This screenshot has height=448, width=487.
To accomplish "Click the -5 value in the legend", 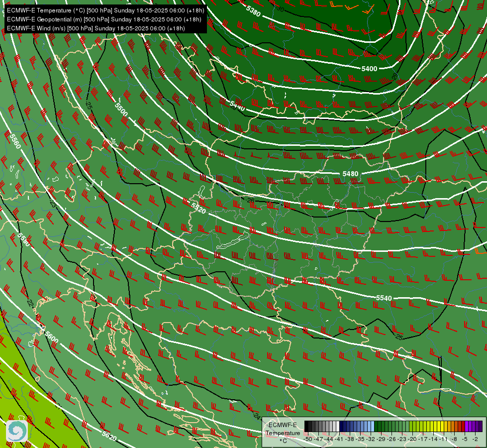I will (465, 439).
